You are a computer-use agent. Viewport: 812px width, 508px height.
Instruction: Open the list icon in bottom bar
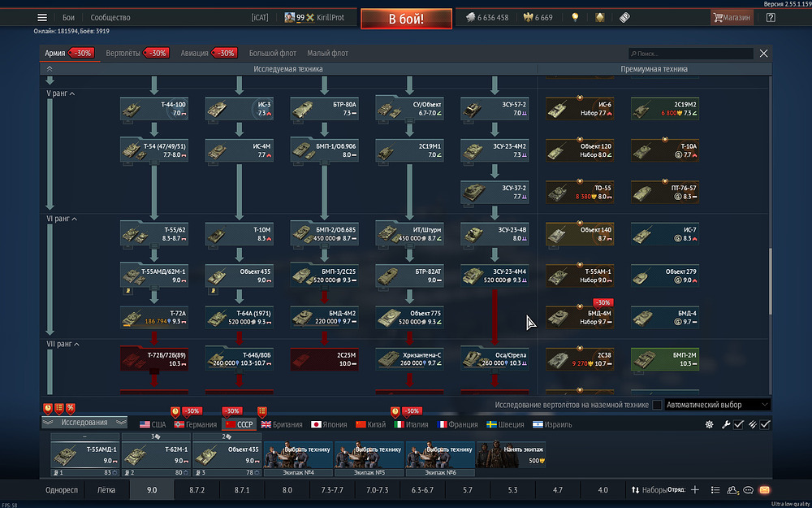coord(715,490)
